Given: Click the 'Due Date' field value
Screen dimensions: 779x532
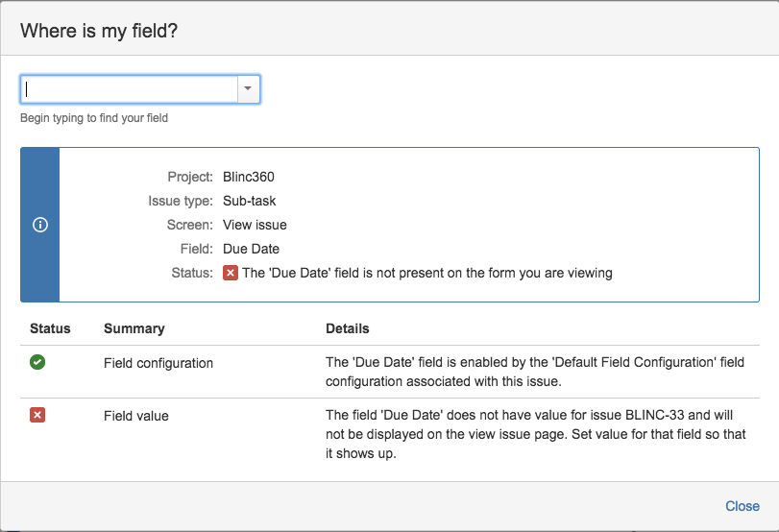Looking at the screenshot, I should coord(251,249).
